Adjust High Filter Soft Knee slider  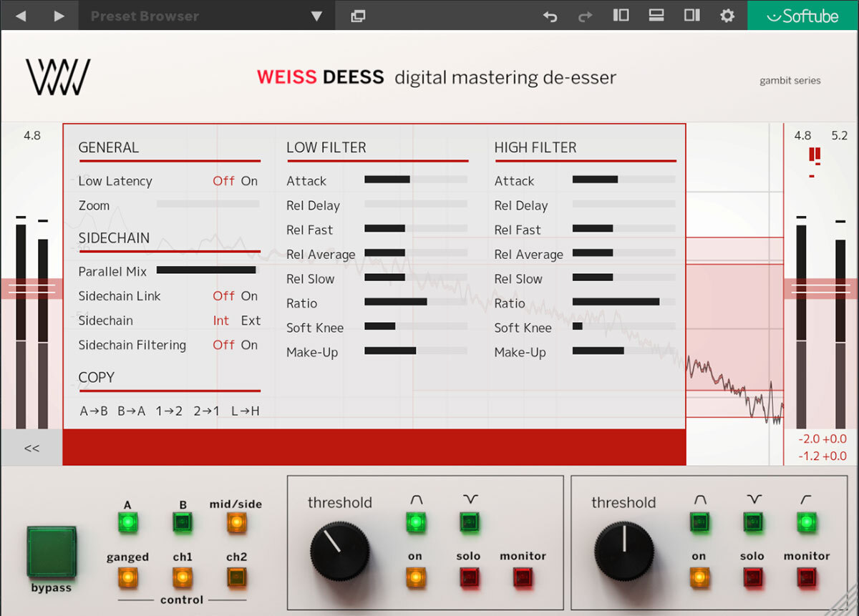tap(623, 326)
